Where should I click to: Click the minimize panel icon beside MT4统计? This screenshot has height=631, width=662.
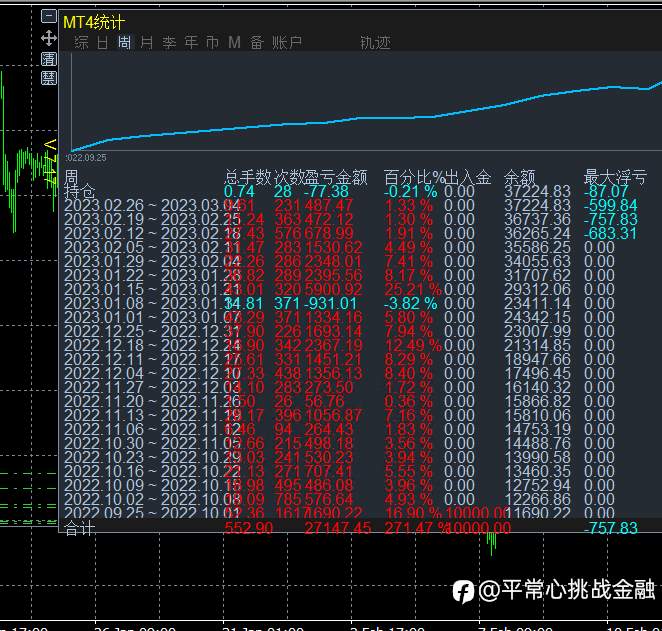point(49,17)
